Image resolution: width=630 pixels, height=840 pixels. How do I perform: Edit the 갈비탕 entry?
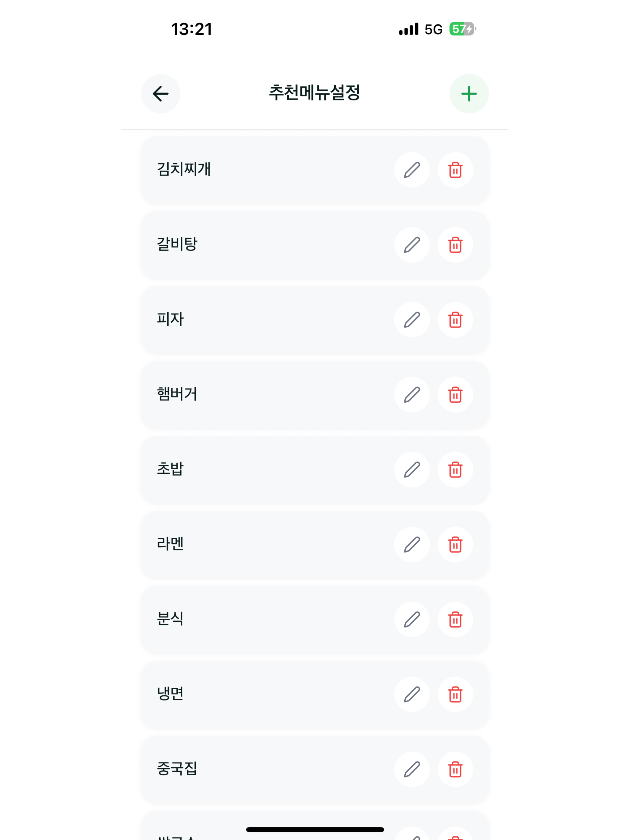[x=412, y=245]
